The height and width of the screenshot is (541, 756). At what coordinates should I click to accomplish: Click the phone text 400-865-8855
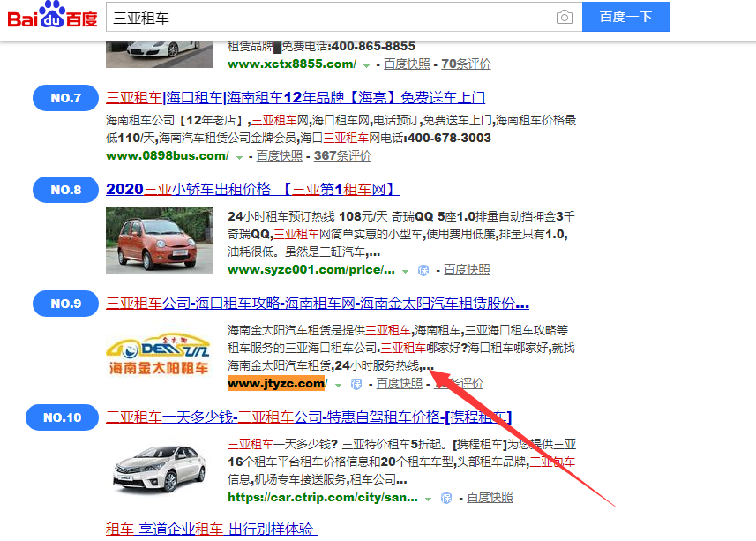click(374, 46)
